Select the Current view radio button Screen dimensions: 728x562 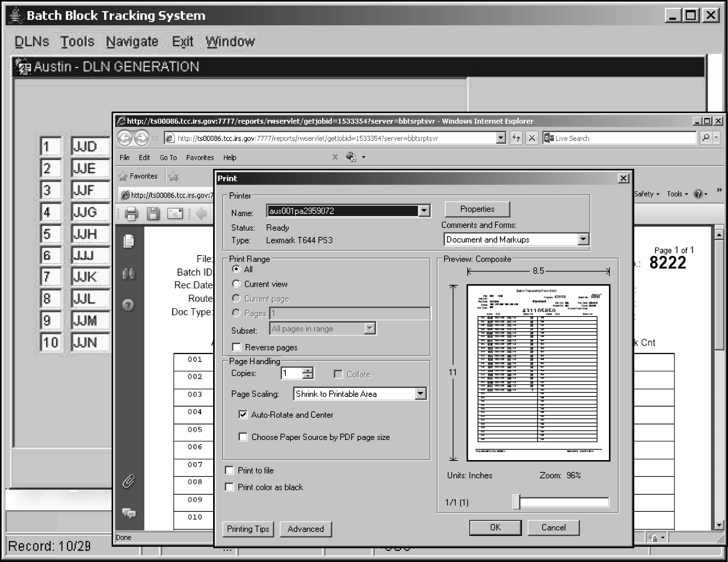[x=236, y=284]
